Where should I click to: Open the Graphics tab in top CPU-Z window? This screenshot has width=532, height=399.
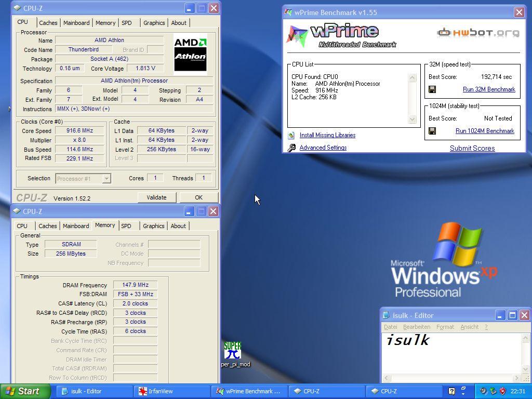(154, 23)
